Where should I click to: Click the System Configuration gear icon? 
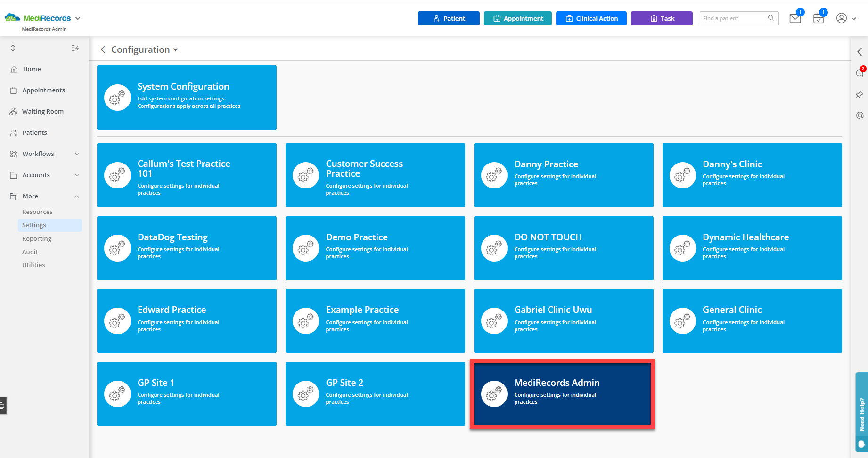coord(117,98)
